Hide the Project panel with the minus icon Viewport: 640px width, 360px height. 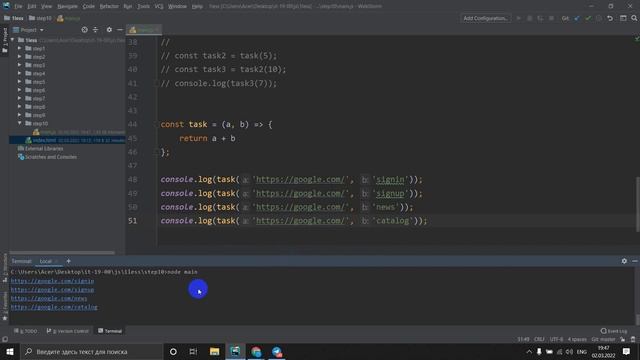[x=120, y=30]
